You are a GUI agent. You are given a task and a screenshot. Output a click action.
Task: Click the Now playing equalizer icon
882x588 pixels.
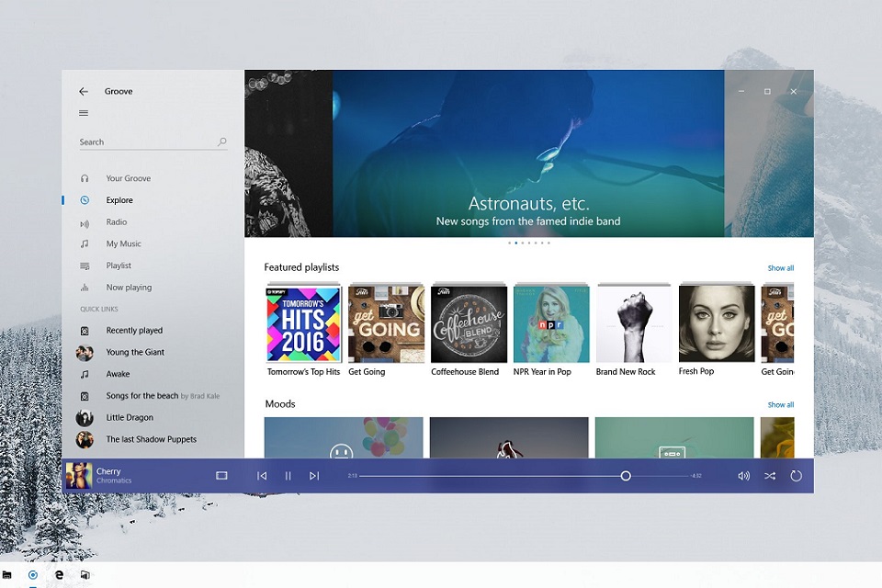[x=85, y=288]
